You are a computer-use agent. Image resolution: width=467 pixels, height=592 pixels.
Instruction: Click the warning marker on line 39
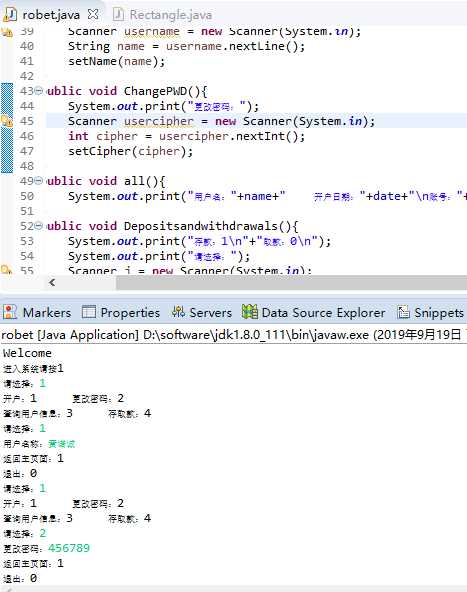pos(7,32)
